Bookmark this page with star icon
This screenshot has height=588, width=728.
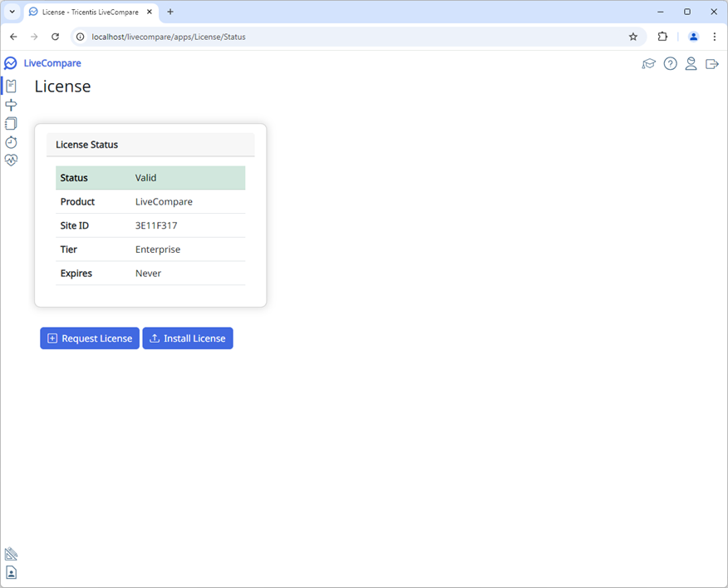(632, 37)
